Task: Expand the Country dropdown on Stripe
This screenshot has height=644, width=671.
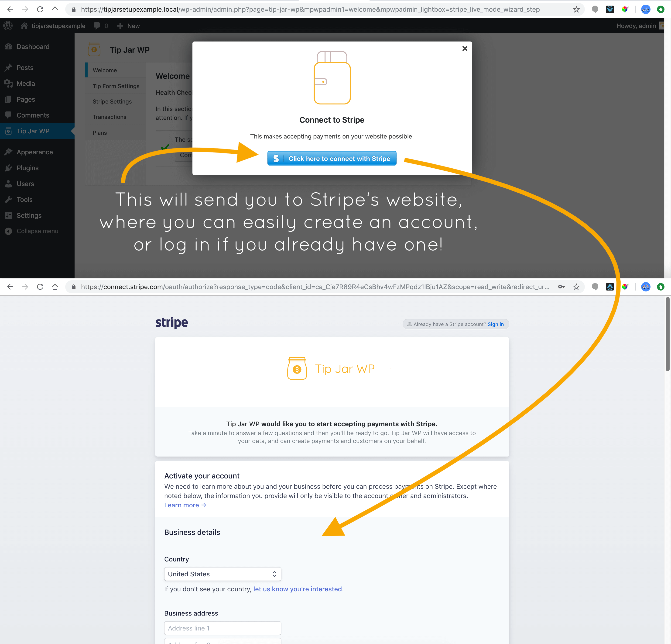Action: pyautogui.click(x=222, y=574)
